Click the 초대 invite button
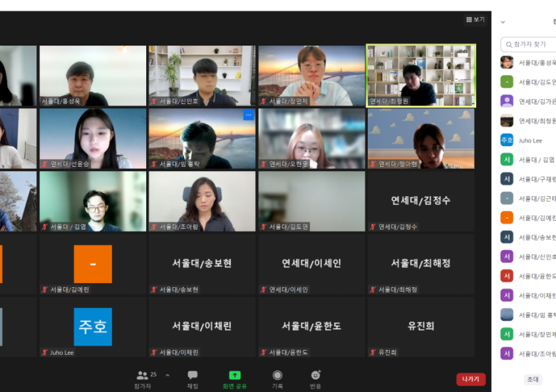Image resolution: width=556 pixels, height=392 pixels. point(532,379)
